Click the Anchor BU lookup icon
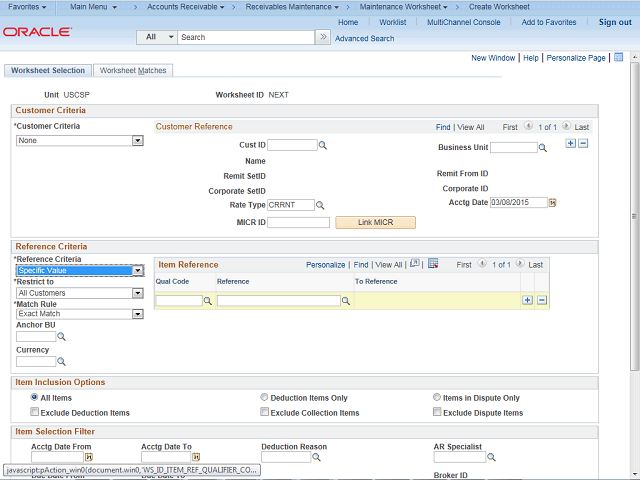 click(61, 338)
